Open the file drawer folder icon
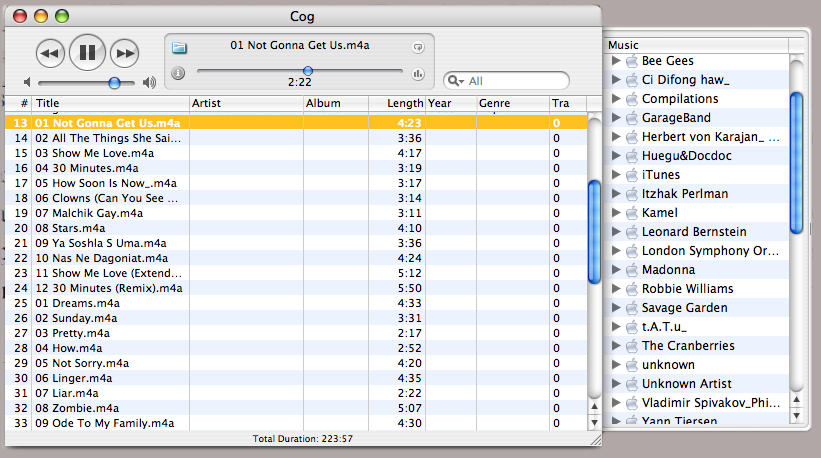 179,48
